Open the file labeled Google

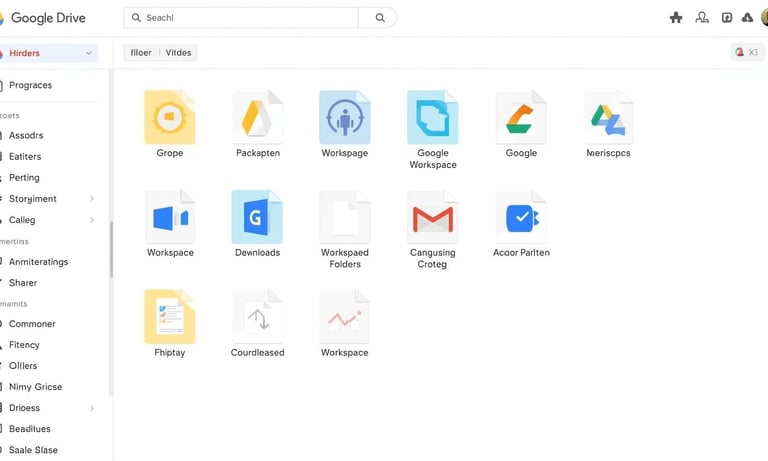point(521,117)
